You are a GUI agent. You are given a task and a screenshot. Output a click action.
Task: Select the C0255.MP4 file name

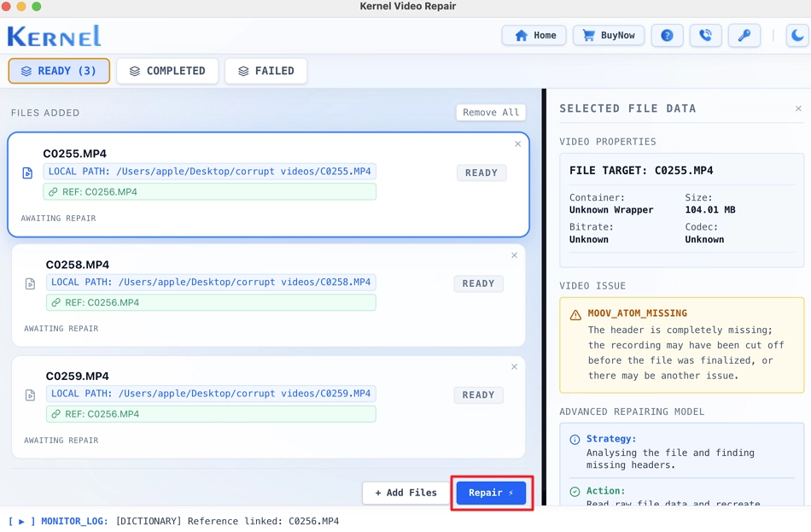74,154
